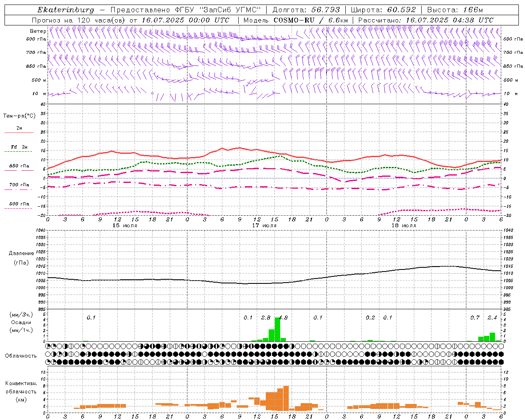Click the (мм/1ч.) precipitation unit label

point(21,330)
